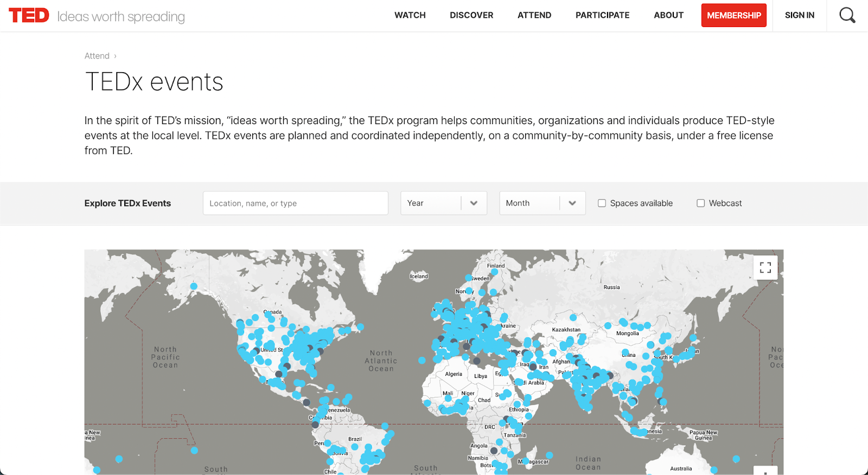Click the Explore TEDx Events label
The height and width of the screenshot is (475, 868).
tap(127, 203)
